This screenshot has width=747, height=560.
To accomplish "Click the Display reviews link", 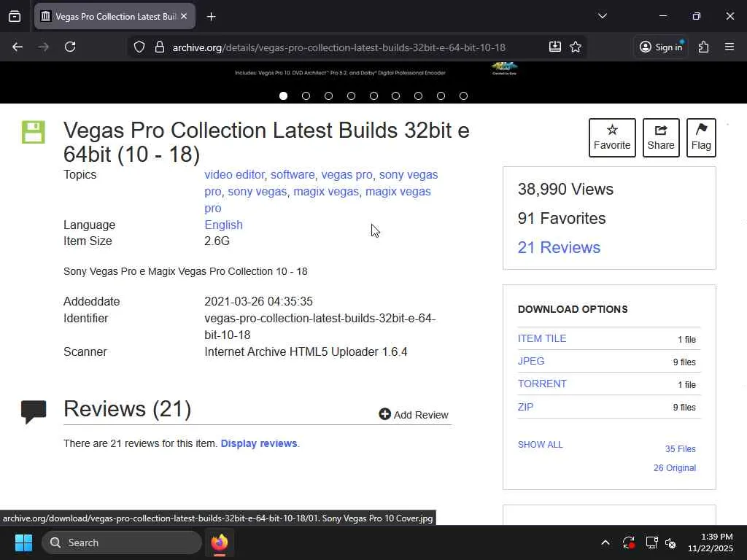I will coord(259,443).
